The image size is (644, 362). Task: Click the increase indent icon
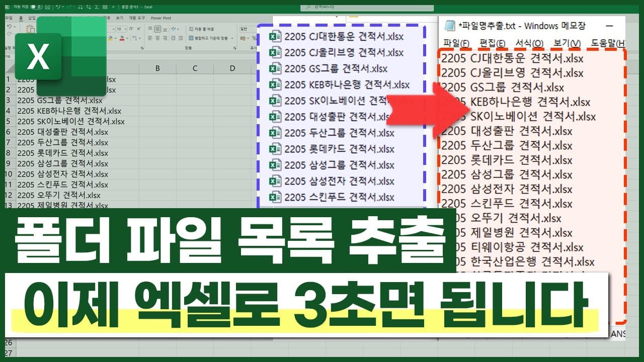pyautogui.click(x=181, y=38)
